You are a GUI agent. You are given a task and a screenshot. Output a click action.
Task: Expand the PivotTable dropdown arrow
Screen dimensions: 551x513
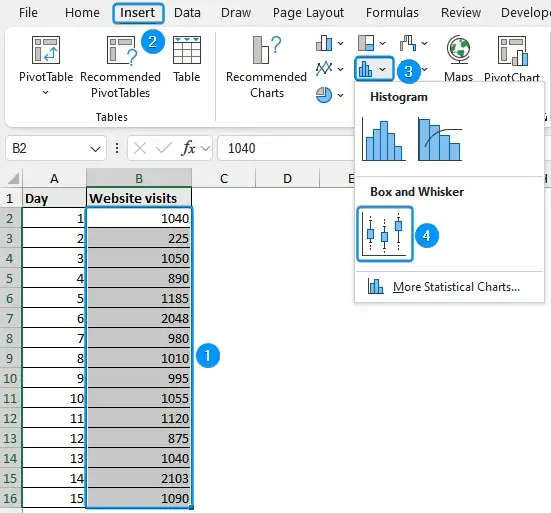click(x=45, y=93)
